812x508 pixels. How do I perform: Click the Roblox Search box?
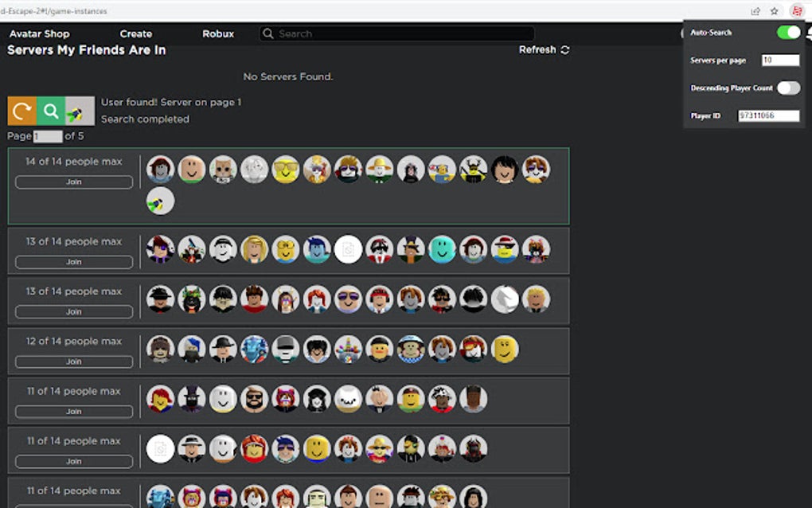[x=396, y=33]
